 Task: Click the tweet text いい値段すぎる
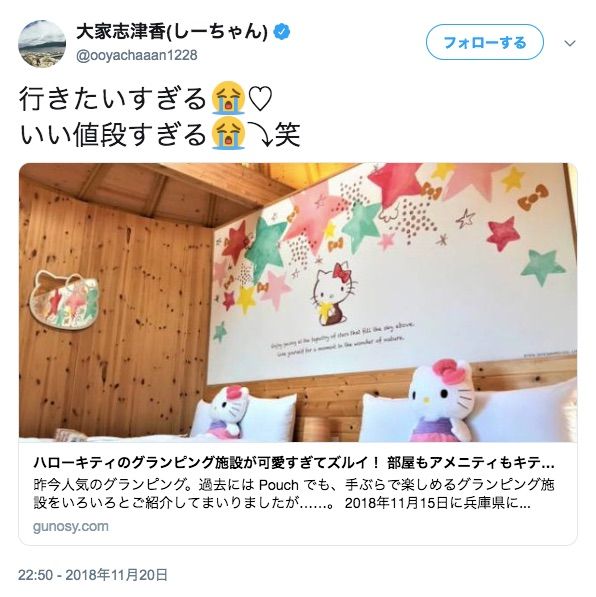coord(112,134)
